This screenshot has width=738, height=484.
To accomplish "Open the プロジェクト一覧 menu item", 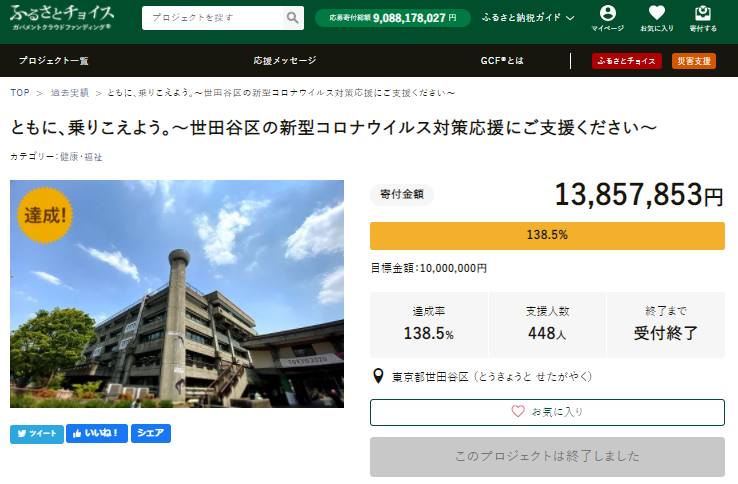I will click(53, 61).
